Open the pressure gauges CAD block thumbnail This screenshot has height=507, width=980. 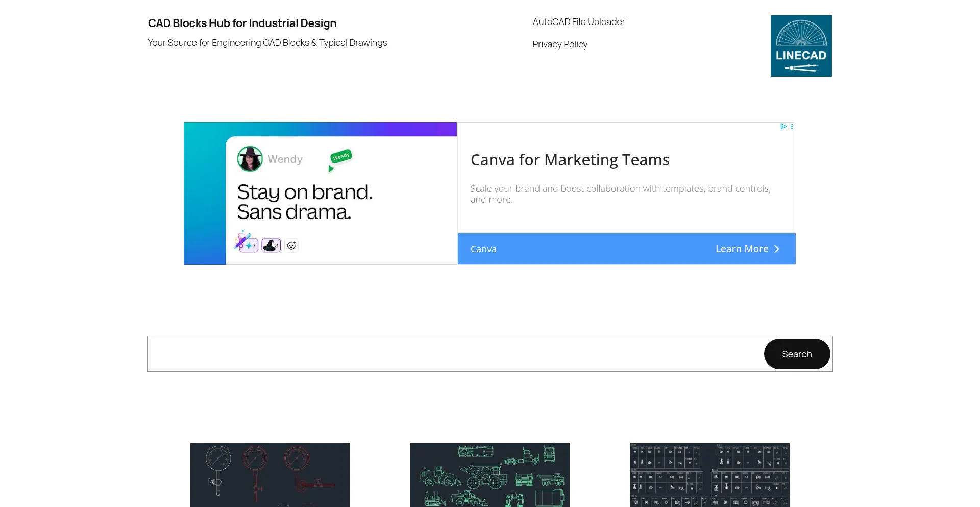click(270, 475)
